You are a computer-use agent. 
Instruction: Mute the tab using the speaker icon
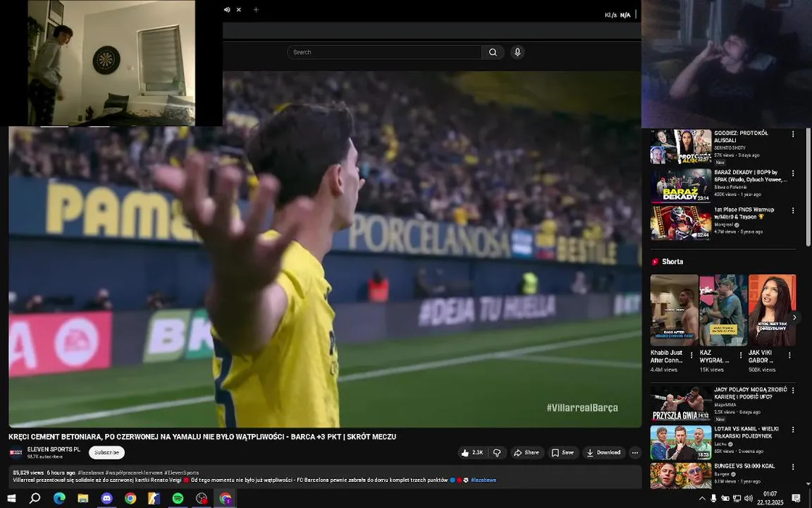[227, 10]
